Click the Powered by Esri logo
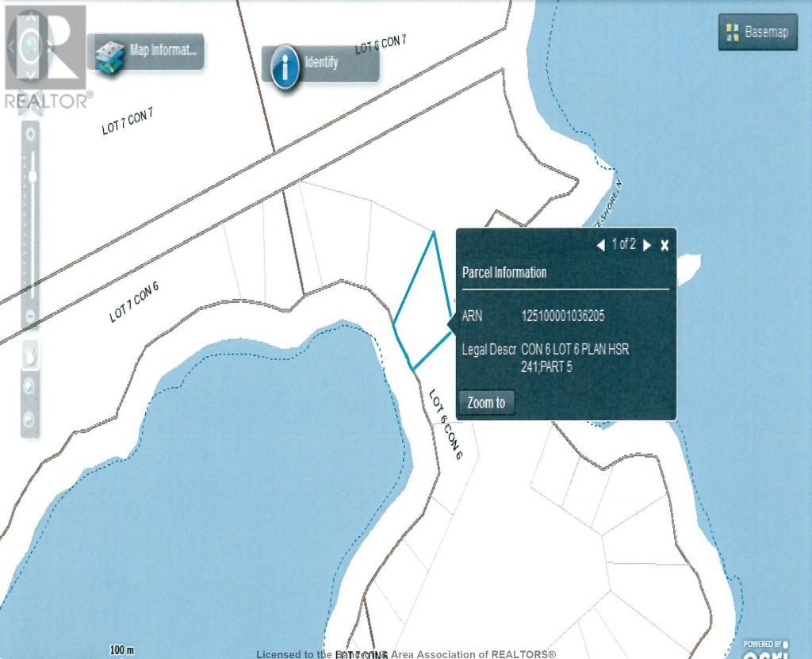 [x=764, y=649]
